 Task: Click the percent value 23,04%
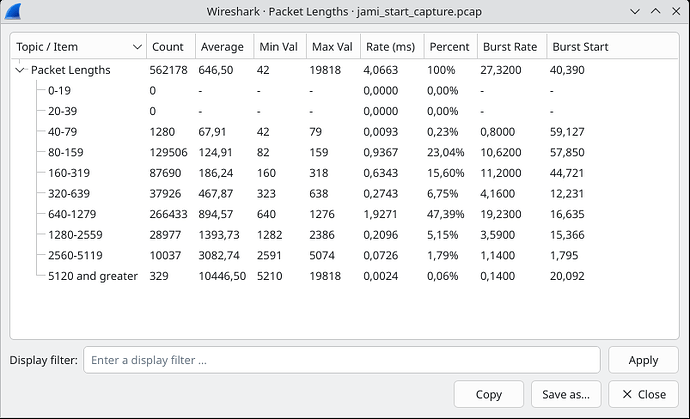click(x=445, y=152)
